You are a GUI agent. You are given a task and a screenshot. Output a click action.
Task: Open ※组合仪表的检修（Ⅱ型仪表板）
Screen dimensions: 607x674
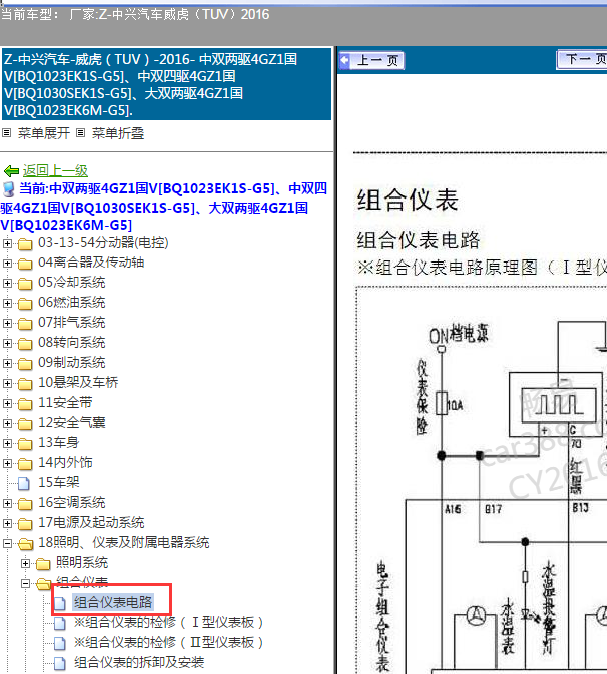click(168, 643)
